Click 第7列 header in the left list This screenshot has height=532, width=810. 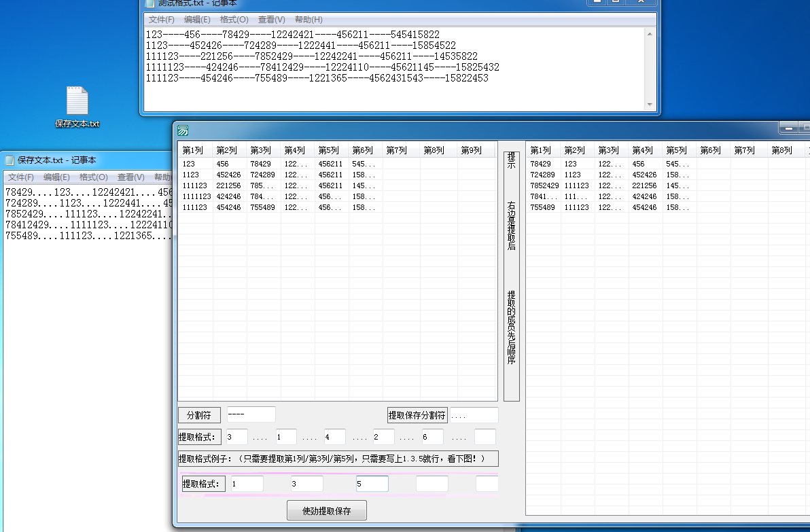pyautogui.click(x=402, y=150)
